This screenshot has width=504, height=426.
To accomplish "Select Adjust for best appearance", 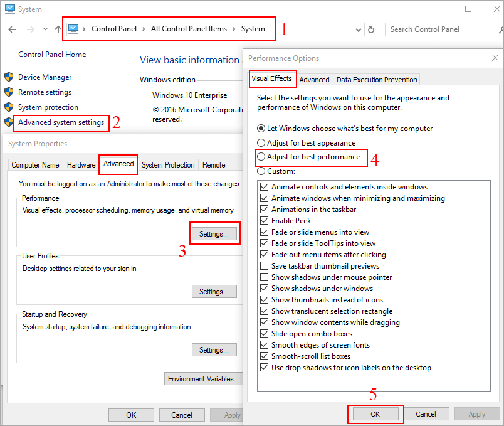I will pos(307,143).
